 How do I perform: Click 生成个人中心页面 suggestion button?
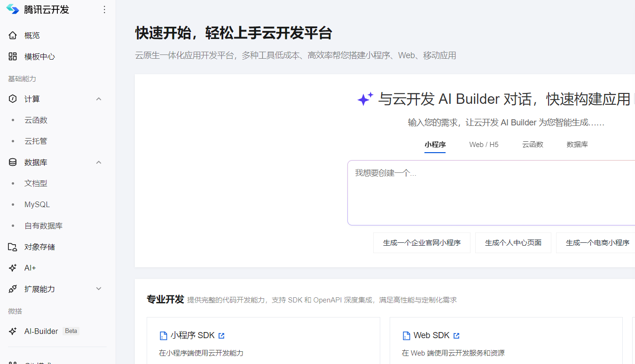pos(513,243)
